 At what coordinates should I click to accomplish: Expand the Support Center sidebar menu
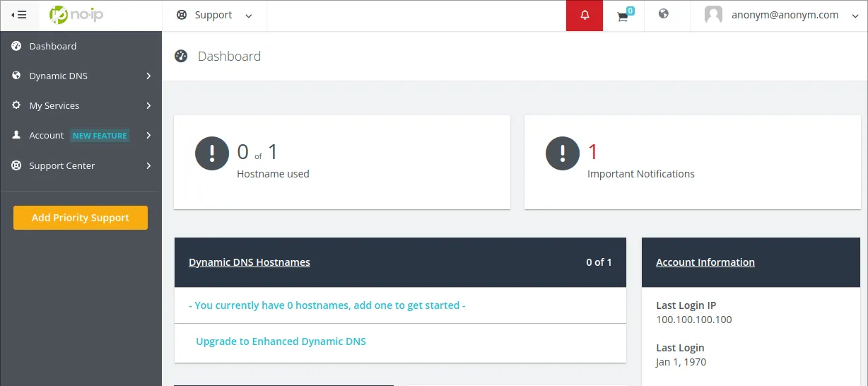coord(81,165)
